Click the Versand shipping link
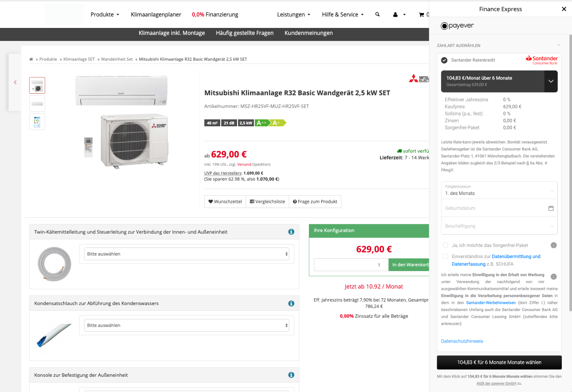The width and height of the screenshot is (572, 392). coord(244,164)
